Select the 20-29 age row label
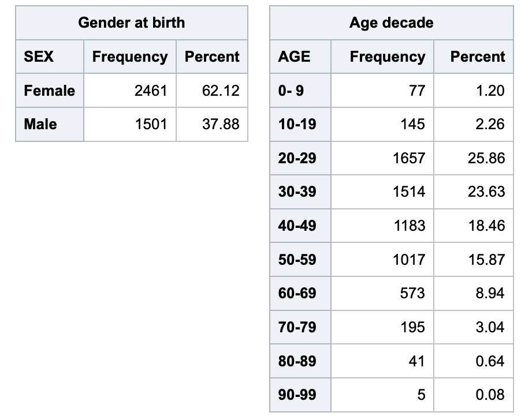Viewport: 521px width, 420px height. tap(297, 158)
